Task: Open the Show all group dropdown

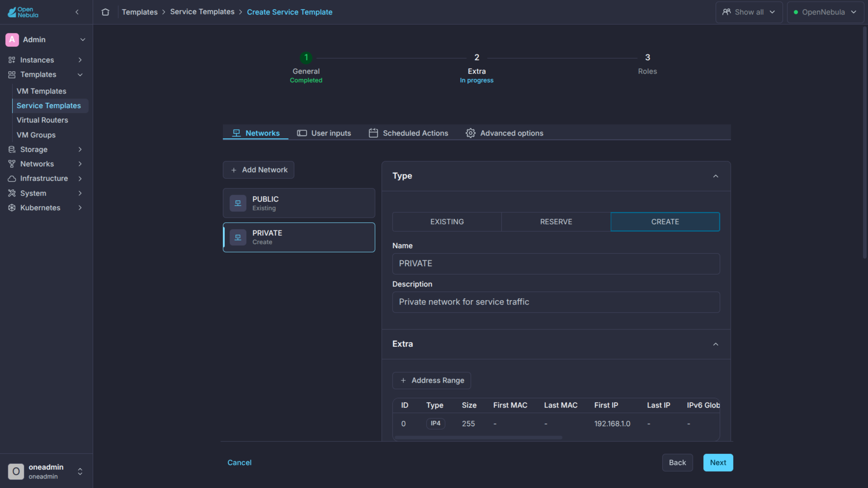Action: [749, 12]
